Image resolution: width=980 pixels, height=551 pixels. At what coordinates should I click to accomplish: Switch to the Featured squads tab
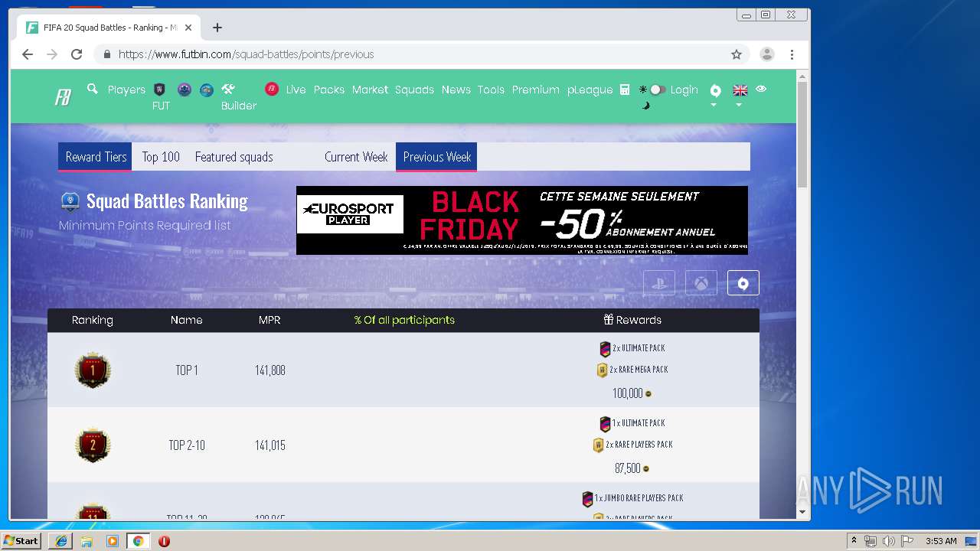tap(234, 157)
